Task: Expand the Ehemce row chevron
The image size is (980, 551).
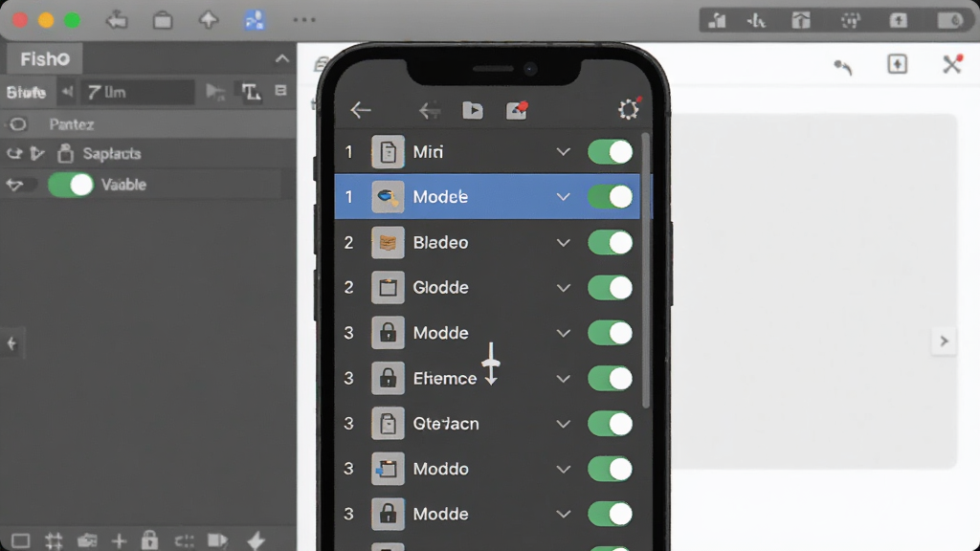Action: click(563, 379)
